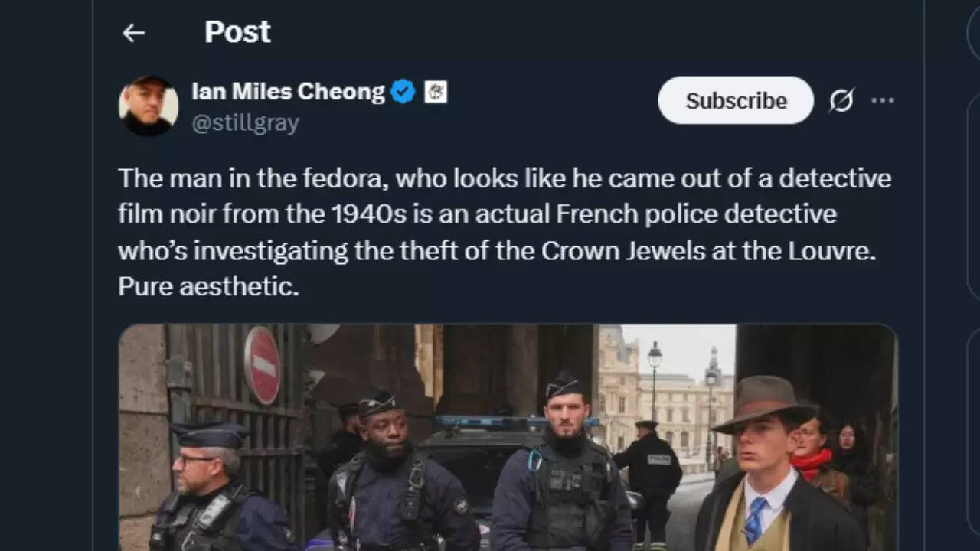The height and width of the screenshot is (551, 980).
Task: Tap the back arrow to leave the post
Action: coord(134,32)
